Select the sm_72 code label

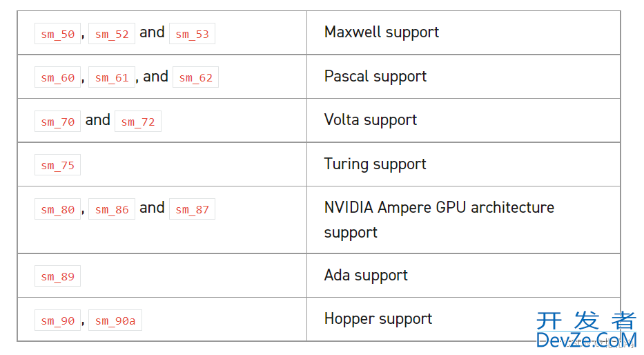[x=138, y=121]
